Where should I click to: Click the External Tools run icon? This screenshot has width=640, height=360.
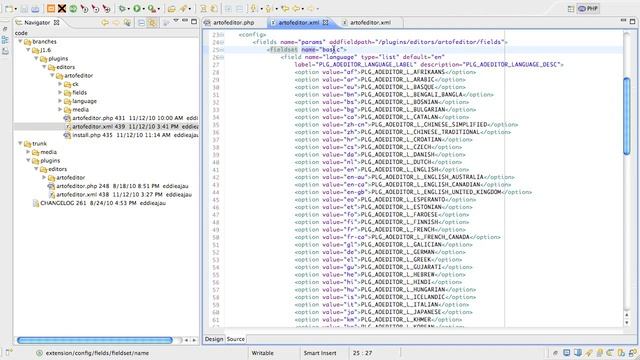pos(151,8)
